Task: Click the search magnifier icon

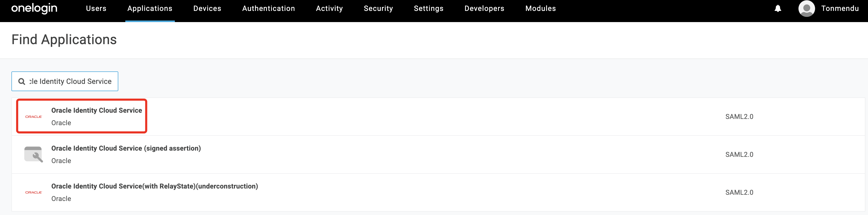Action: pos(22,81)
